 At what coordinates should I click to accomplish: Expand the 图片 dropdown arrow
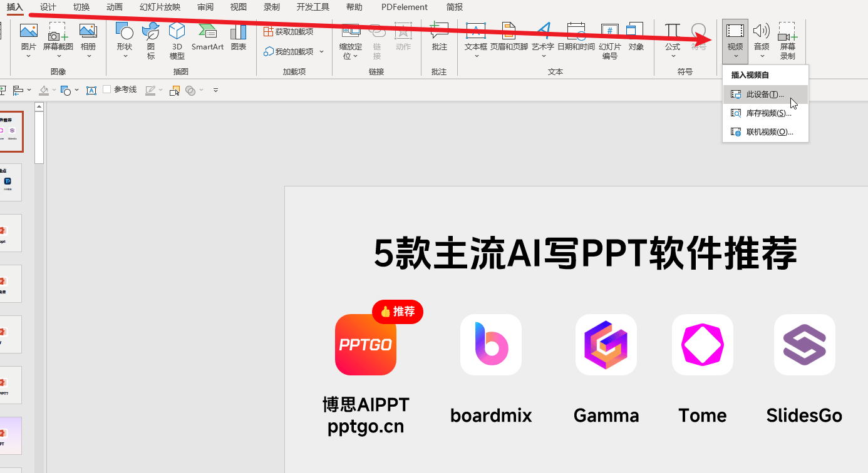pos(29,56)
